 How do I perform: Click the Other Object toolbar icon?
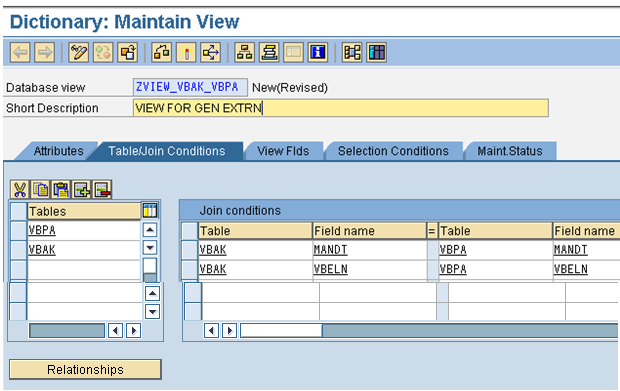point(127,52)
